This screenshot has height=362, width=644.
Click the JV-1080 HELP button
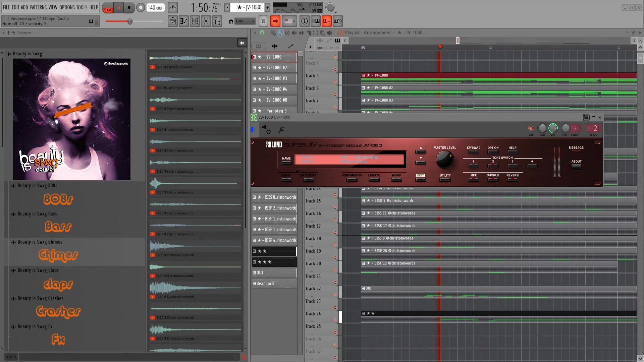tap(512, 152)
